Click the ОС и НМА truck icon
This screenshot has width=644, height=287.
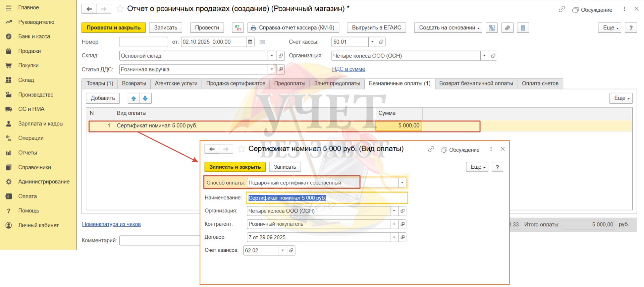(x=9, y=109)
